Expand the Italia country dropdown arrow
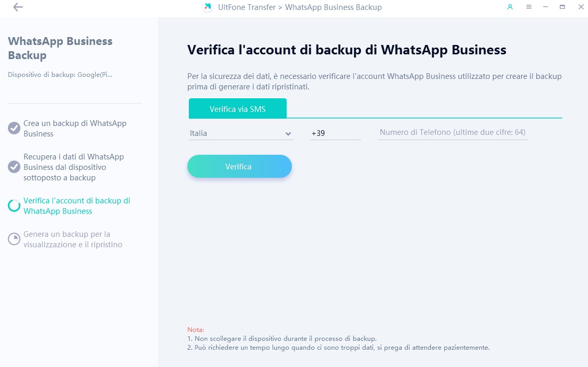588x367 pixels. (288, 134)
